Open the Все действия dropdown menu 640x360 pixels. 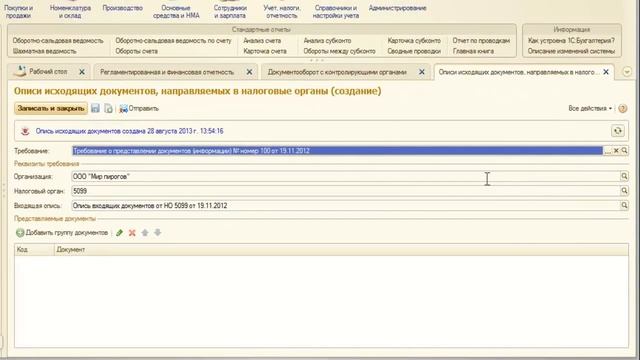coord(590,108)
